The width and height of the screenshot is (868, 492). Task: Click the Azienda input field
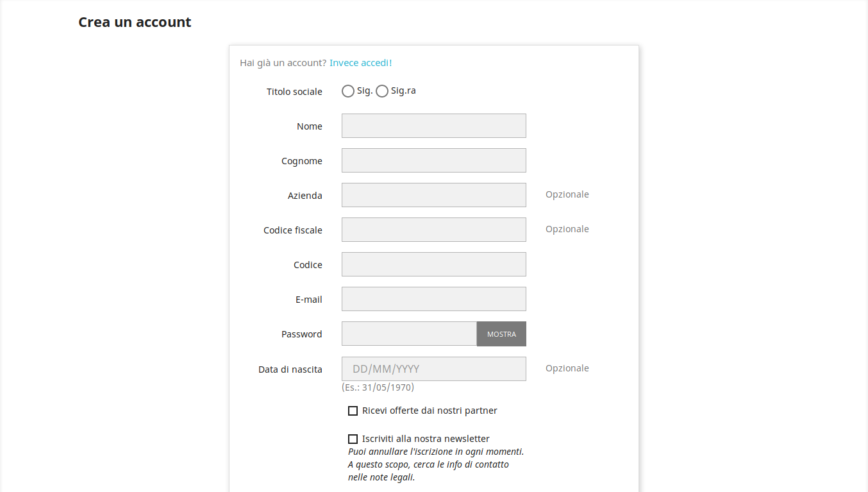click(433, 195)
